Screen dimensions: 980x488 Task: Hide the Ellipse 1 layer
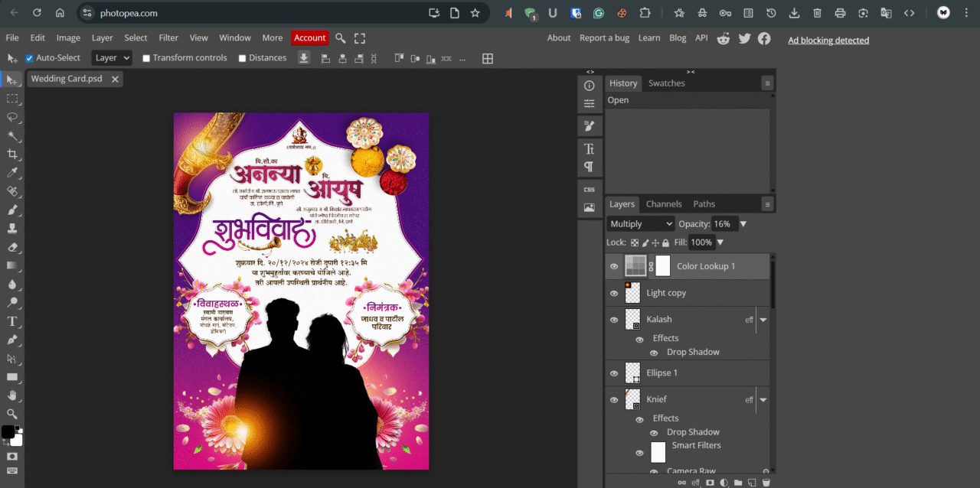[x=613, y=373]
